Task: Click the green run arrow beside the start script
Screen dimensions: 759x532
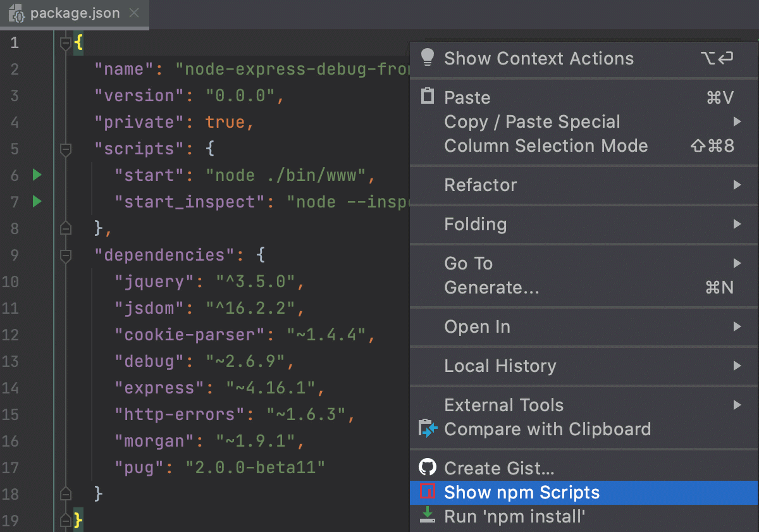Action: point(37,175)
